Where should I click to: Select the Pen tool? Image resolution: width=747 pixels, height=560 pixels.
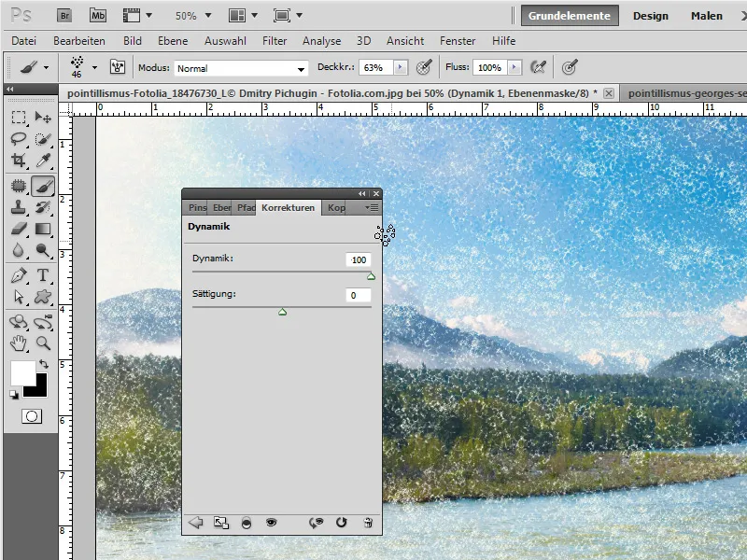(19, 275)
